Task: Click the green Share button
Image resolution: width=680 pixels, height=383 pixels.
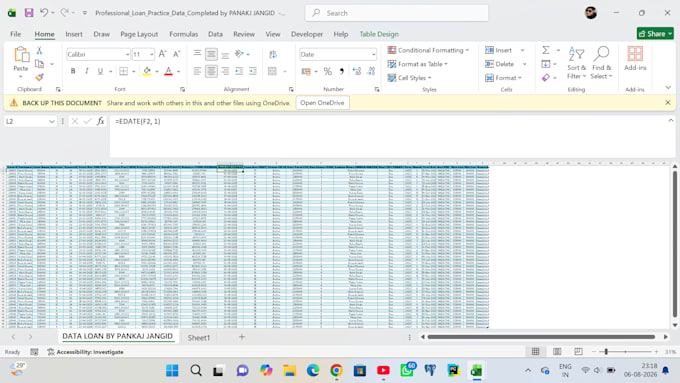Action: point(655,33)
